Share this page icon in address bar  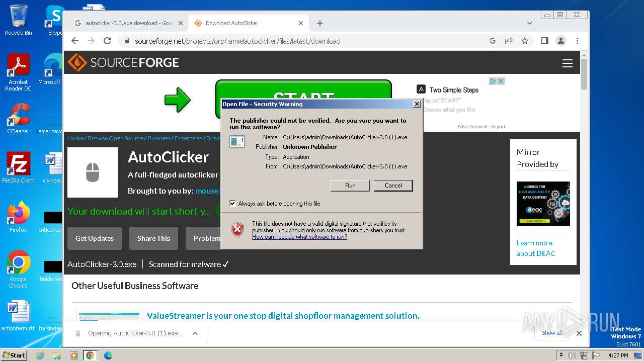(509, 41)
